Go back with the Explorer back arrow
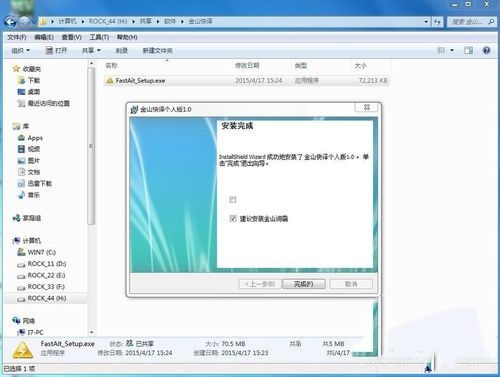The width and height of the screenshot is (500, 377). coord(10,22)
